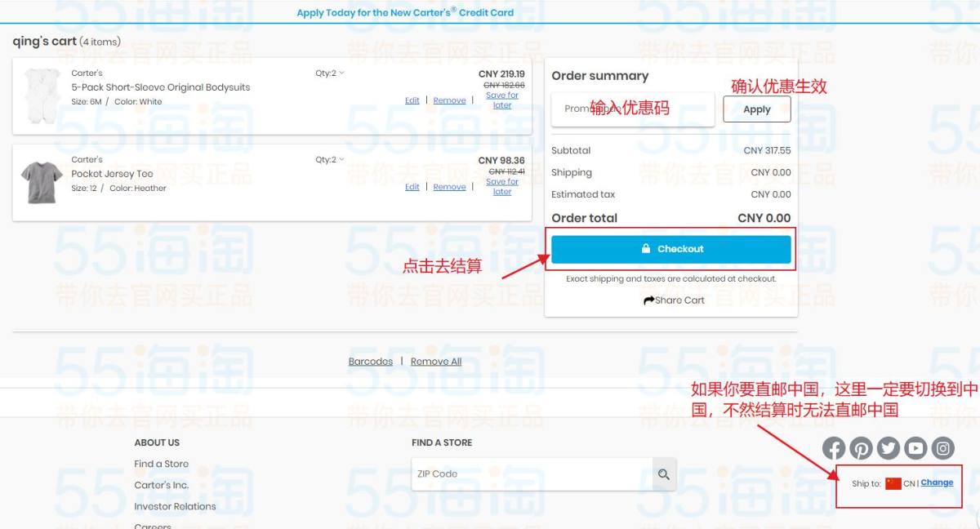Change the ship-to country
The image size is (980, 529).
937,482
